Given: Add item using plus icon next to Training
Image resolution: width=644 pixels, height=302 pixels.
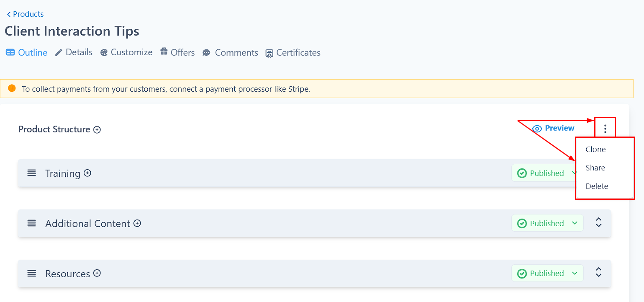Looking at the screenshot, I should (87, 173).
